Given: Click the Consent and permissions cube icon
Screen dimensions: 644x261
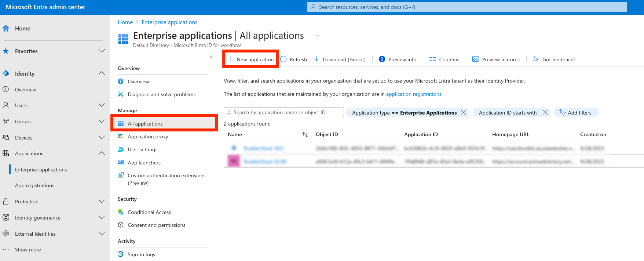Looking at the screenshot, I should click(x=121, y=225).
